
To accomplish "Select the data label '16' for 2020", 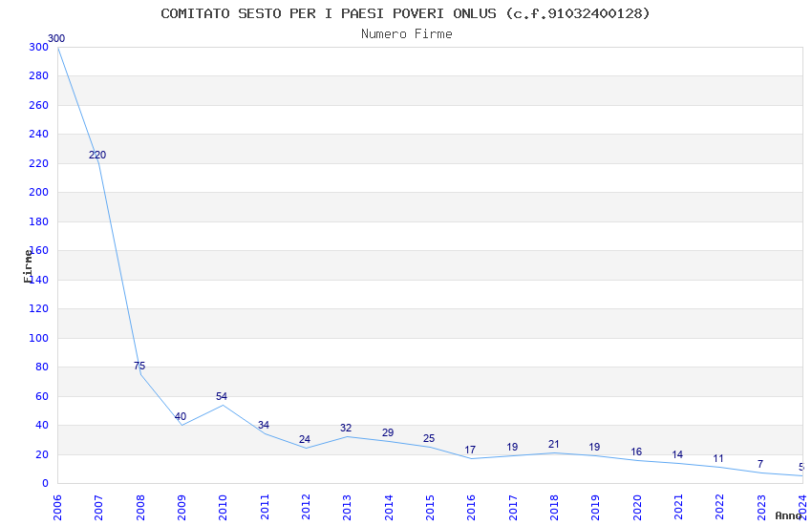I will (x=636, y=451).
